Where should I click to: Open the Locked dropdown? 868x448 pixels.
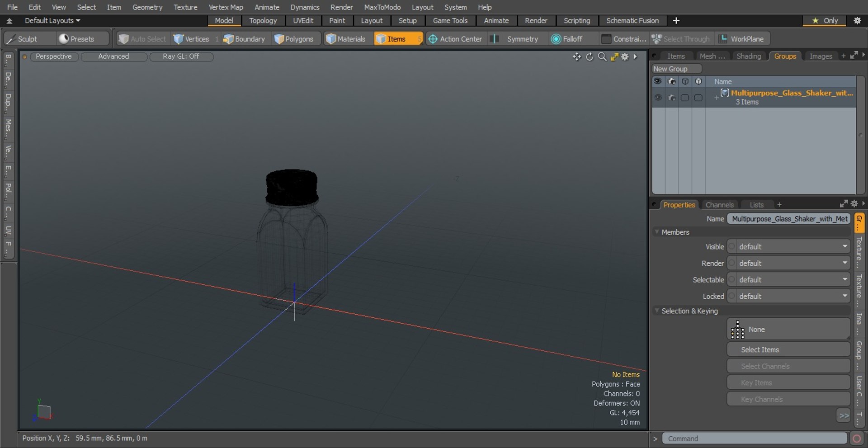pyautogui.click(x=793, y=296)
